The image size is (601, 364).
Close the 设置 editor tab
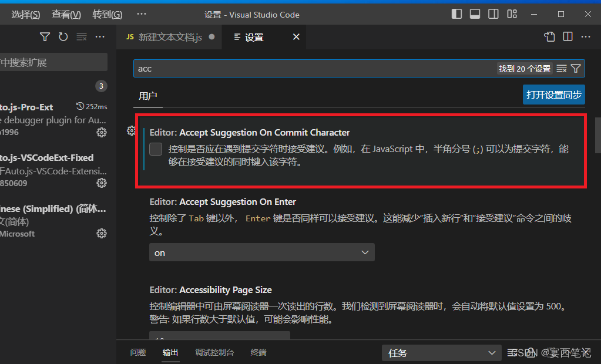(296, 37)
